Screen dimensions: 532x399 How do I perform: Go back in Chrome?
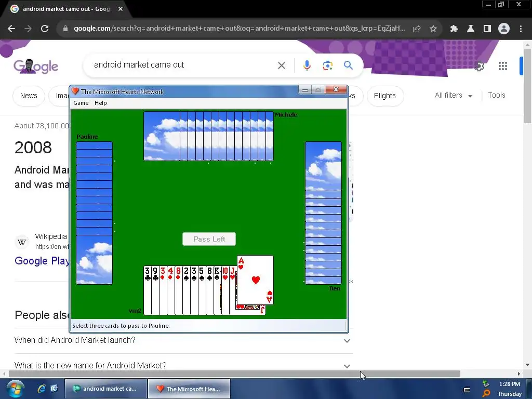[11, 29]
